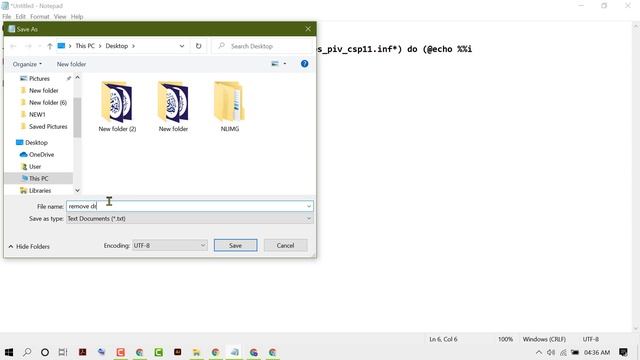640x360 pixels.
Task: Click the Change your view icon
Action: pos(275,64)
